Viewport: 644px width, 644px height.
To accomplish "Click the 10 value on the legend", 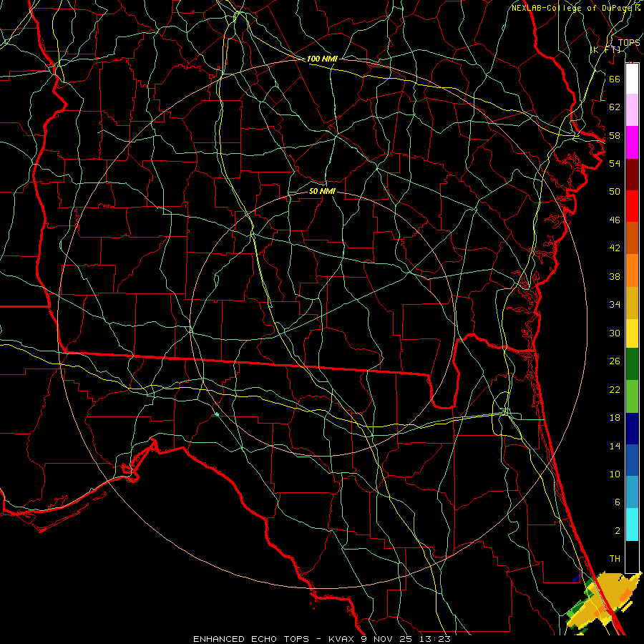I will tap(615, 474).
